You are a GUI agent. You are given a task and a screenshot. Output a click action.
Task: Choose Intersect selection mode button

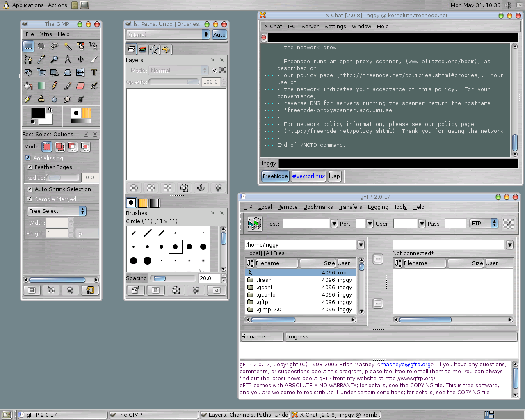pos(85,146)
